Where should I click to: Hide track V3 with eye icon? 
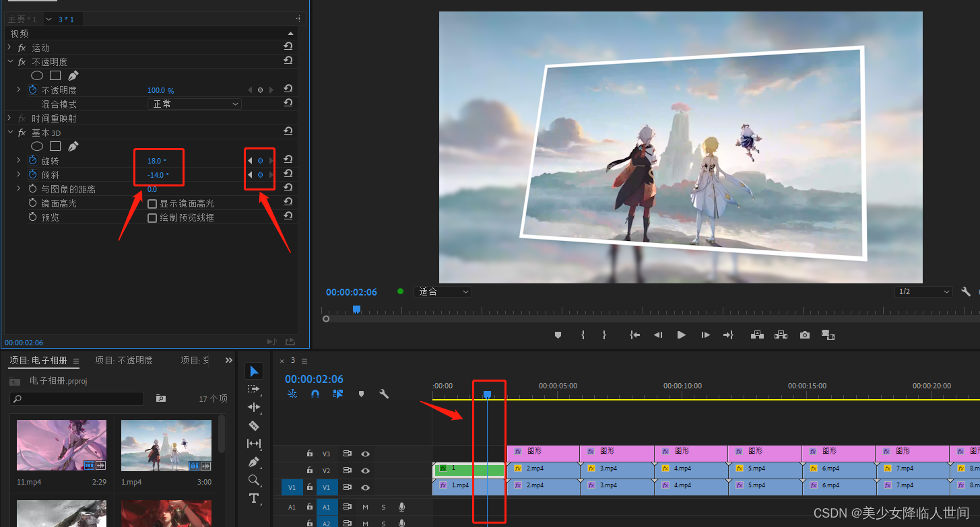tap(365, 454)
